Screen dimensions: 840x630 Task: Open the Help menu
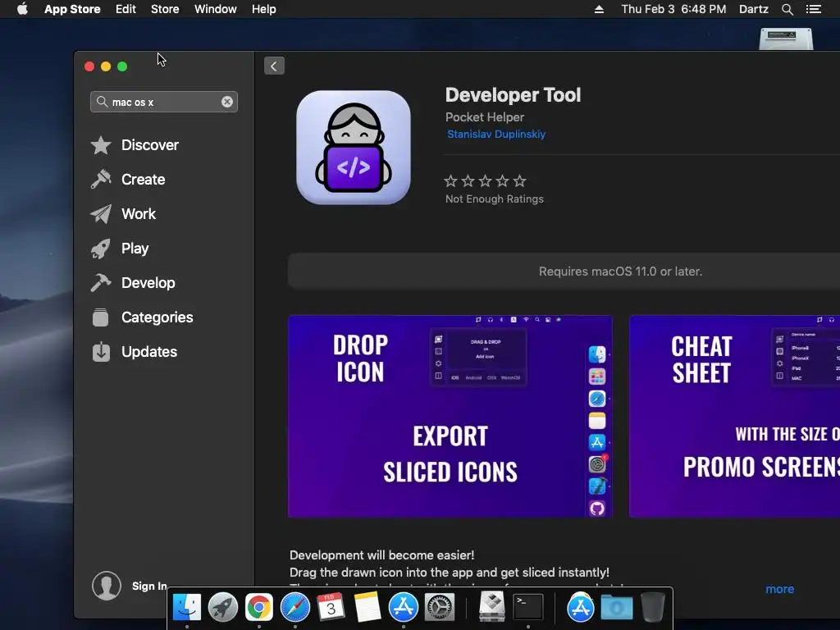tap(263, 9)
